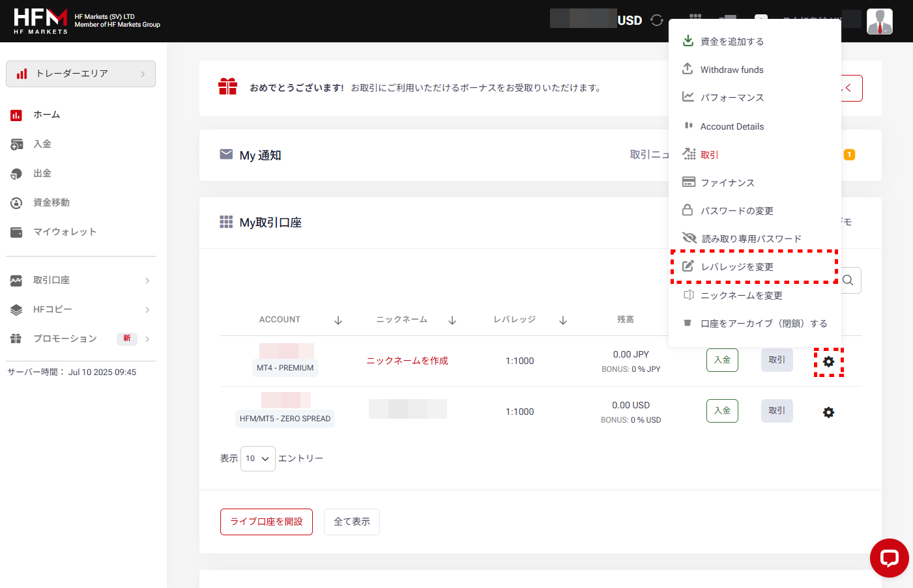Click the ライブ口座を開設 button
The image size is (913, 588).
tap(267, 522)
